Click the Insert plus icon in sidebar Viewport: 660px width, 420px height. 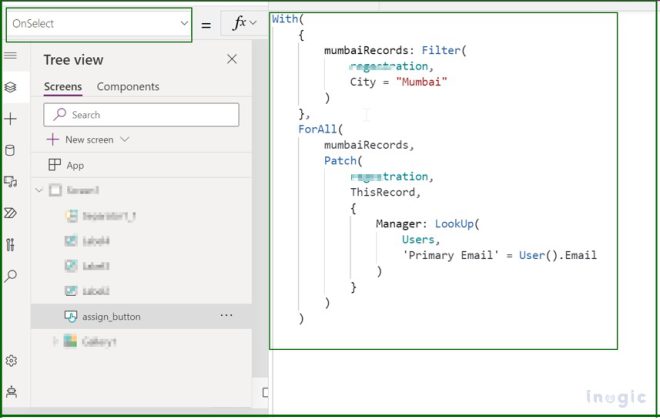(11, 119)
